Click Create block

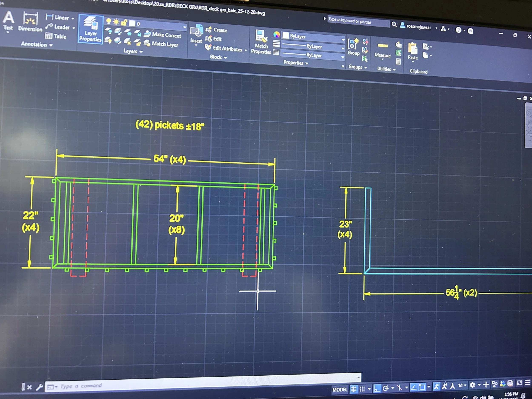tap(216, 30)
